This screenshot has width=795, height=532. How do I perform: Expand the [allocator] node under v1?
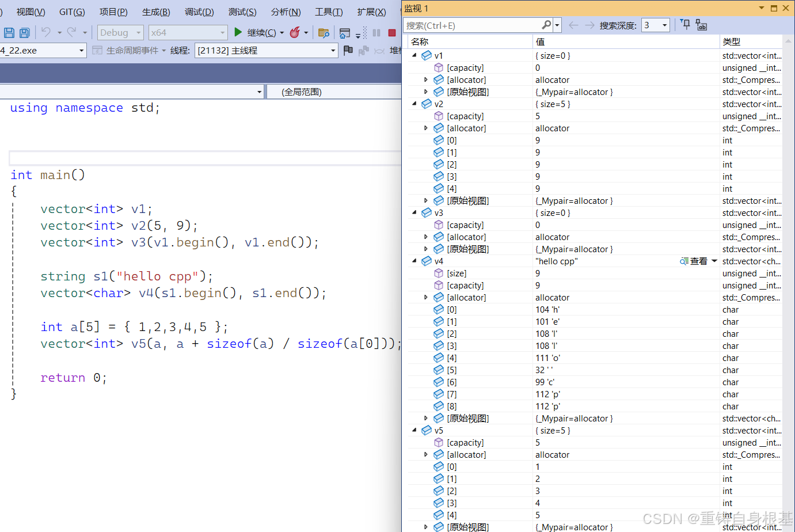click(x=426, y=79)
